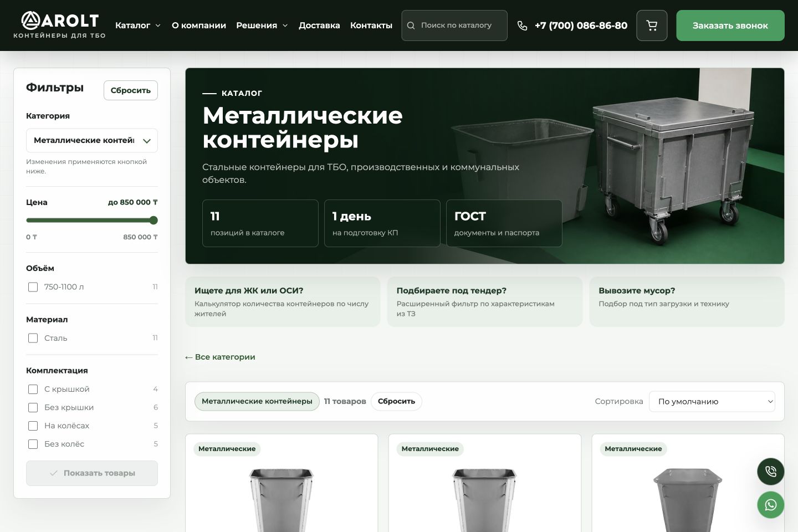Click the 1 день на подготовку КП tile
The image size is (798, 532).
[x=382, y=223]
